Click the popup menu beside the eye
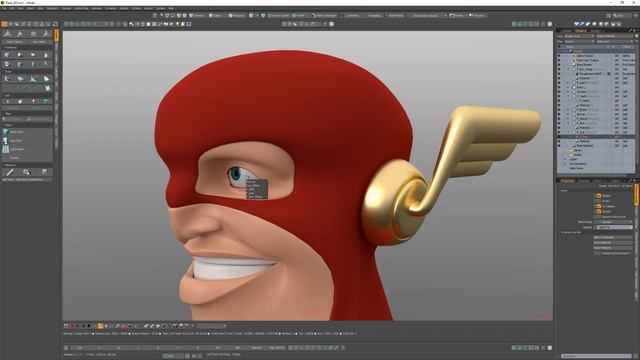Viewport: 640px width, 360px height. click(x=257, y=189)
